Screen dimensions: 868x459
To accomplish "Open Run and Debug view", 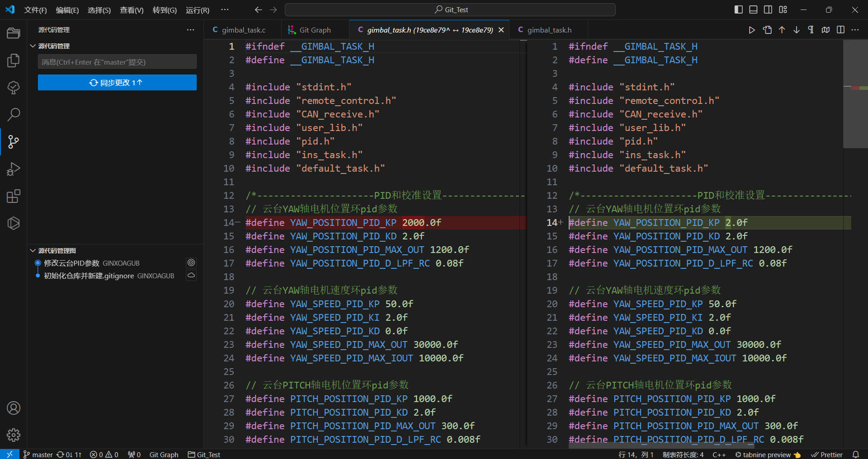I will coord(14,169).
